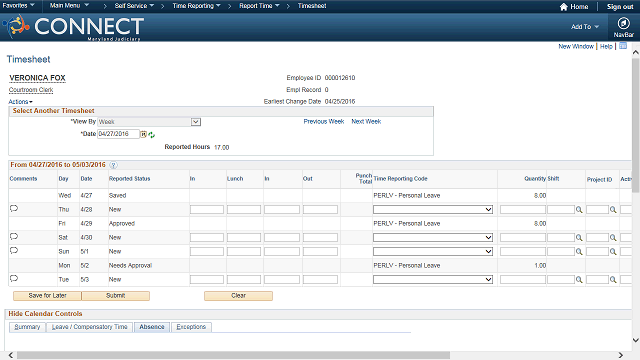Add a comment for Thu 4/28
Viewport: 640px width, 360px height.
point(14,209)
